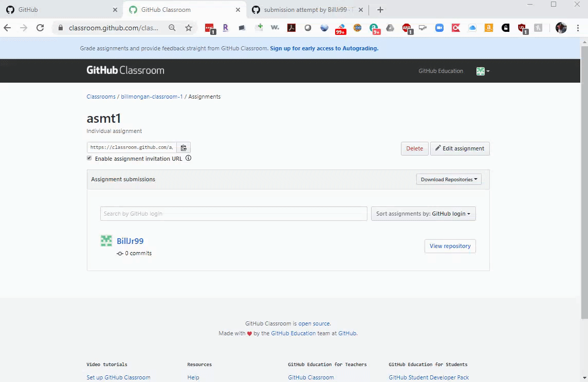
Task: Open the Help resource link
Action: (x=193, y=377)
